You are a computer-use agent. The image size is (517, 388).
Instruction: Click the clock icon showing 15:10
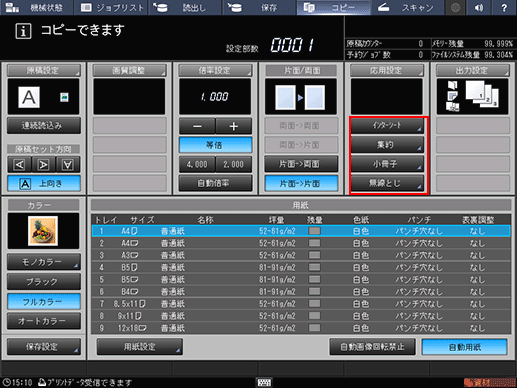6,382
